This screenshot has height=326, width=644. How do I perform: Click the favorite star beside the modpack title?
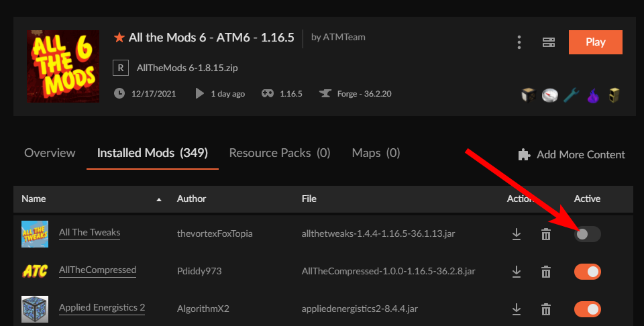119,38
